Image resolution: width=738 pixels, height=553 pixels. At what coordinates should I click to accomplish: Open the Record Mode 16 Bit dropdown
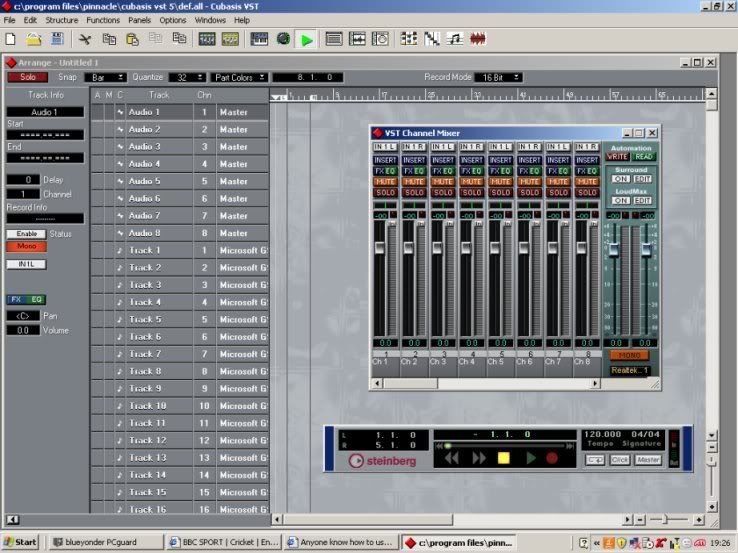tap(498, 78)
